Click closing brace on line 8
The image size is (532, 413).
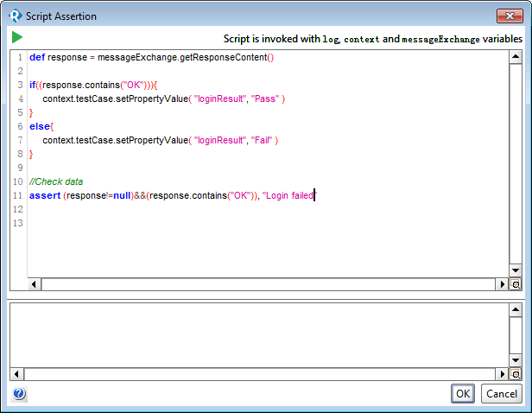[x=31, y=154]
